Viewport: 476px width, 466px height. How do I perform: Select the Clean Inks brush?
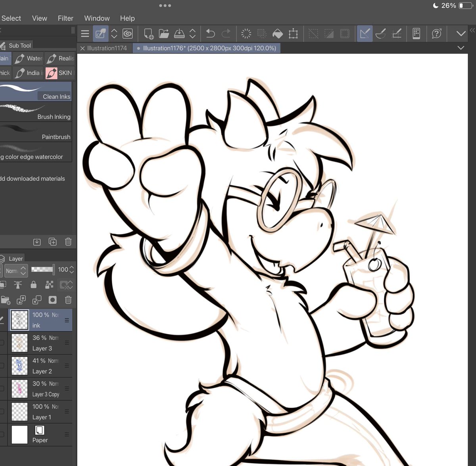tap(36, 92)
